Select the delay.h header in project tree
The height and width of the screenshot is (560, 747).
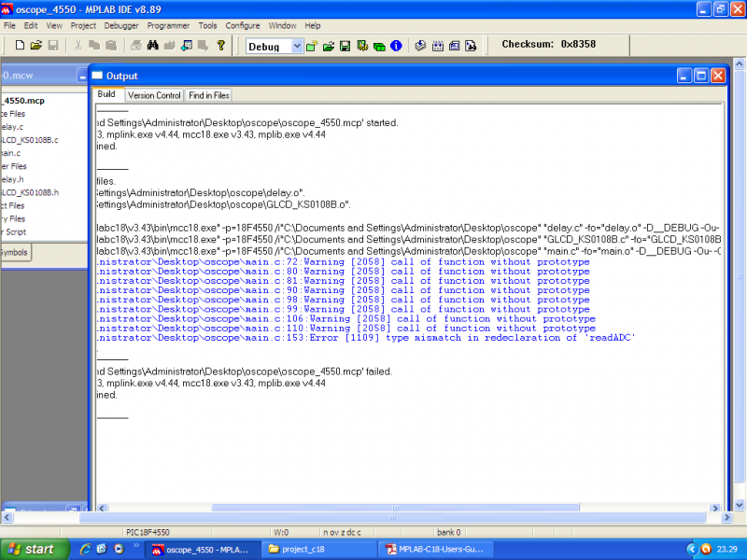[12, 179]
